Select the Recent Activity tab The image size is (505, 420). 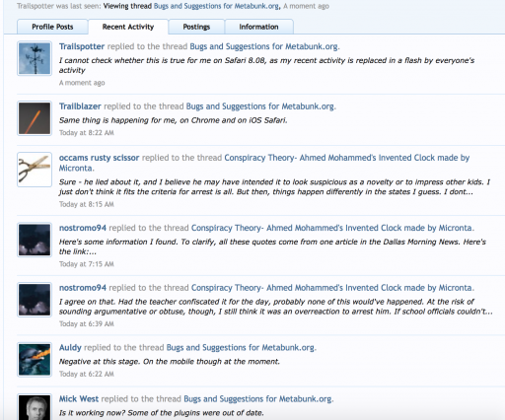click(x=128, y=27)
